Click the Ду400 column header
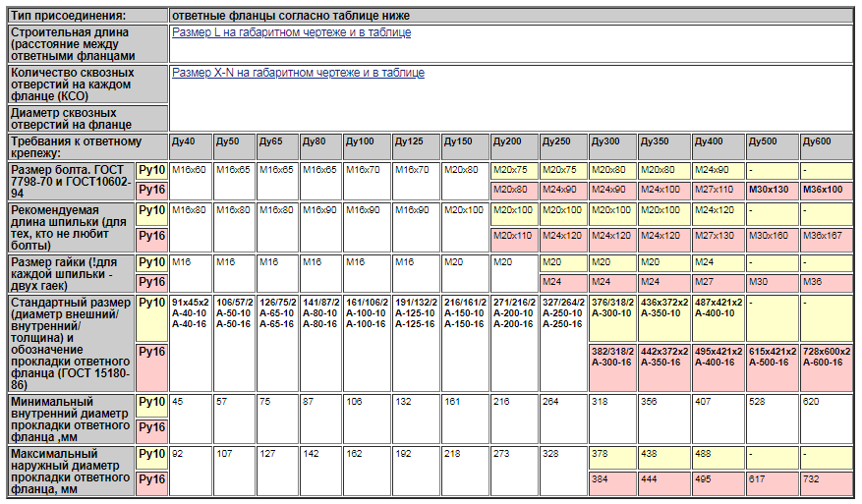The height and width of the screenshot is (504, 862). pyautogui.click(x=718, y=146)
